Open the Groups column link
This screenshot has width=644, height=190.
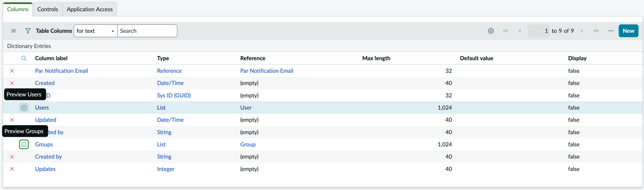coord(44,144)
